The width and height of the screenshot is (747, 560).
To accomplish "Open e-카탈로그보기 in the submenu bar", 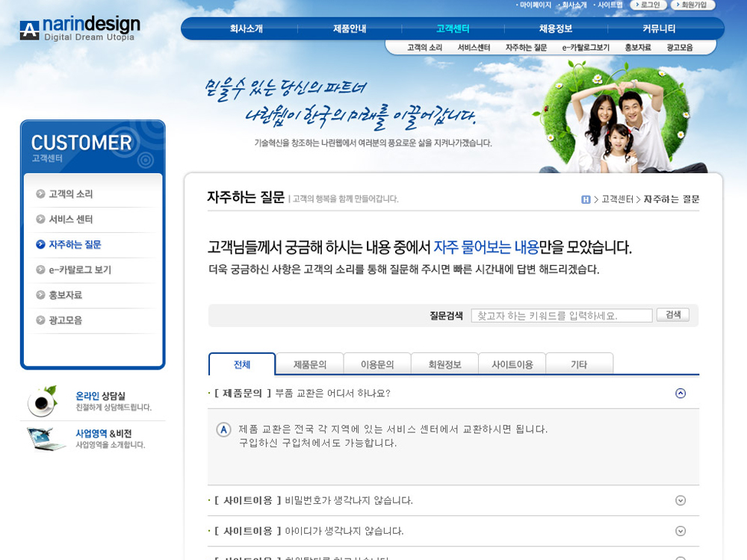I will (x=585, y=48).
